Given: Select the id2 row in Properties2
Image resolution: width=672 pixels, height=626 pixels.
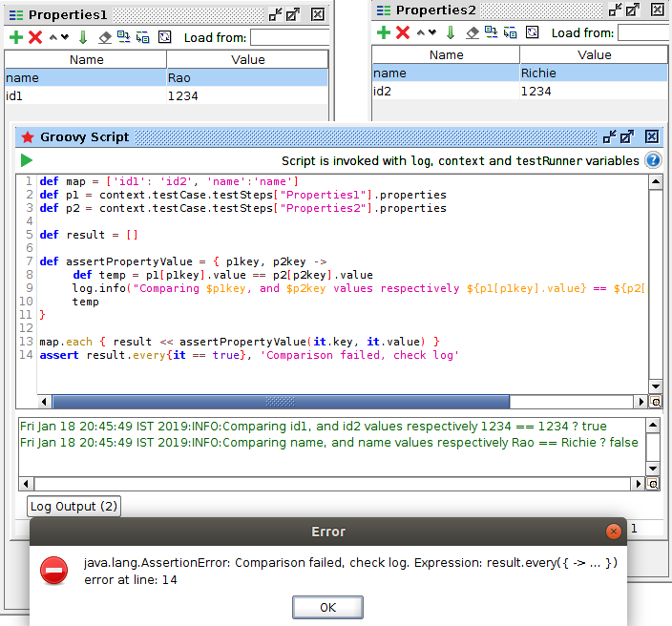Looking at the screenshot, I should (x=446, y=91).
